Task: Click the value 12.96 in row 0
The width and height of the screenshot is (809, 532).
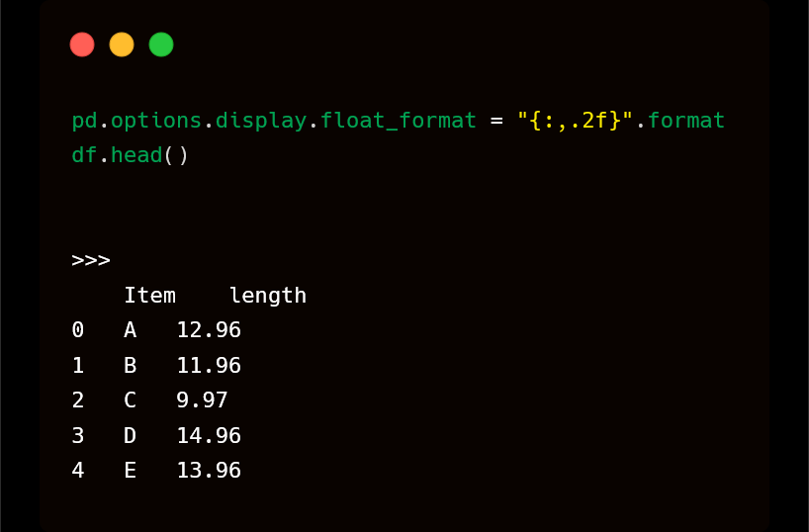Action: click(209, 330)
